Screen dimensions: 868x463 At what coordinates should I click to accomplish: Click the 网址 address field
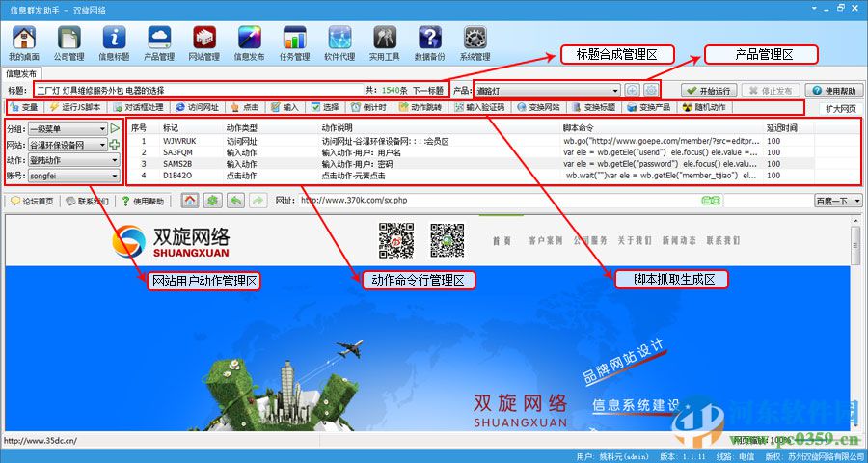(x=499, y=201)
